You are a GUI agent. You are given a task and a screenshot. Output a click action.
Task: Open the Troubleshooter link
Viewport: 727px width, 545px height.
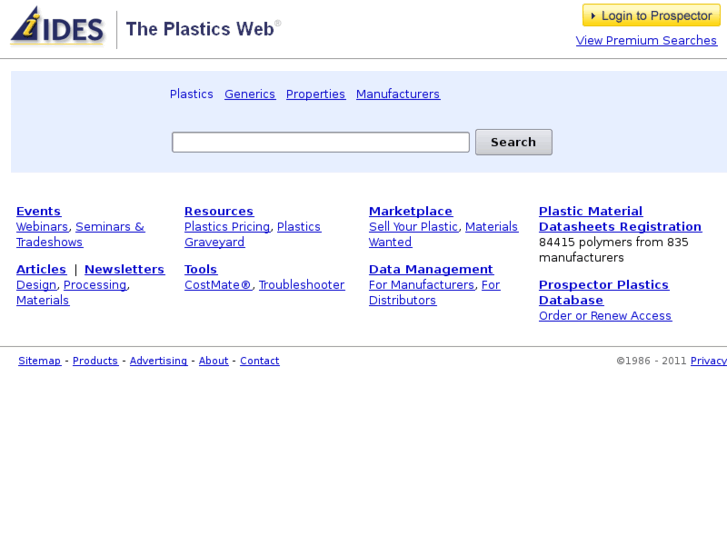(x=301, y=285)
